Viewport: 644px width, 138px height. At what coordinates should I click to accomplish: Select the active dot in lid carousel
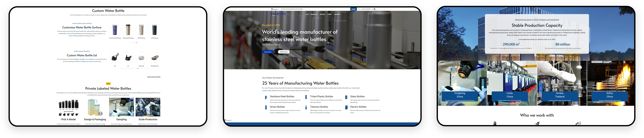[x=138, y=68]
